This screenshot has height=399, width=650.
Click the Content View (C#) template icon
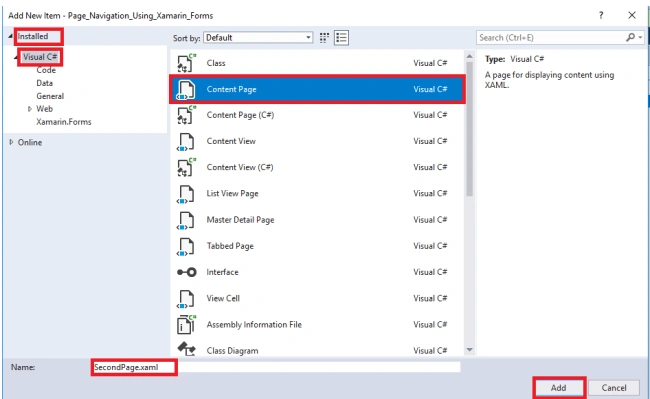pyautogui.click(x=186, y=167)
